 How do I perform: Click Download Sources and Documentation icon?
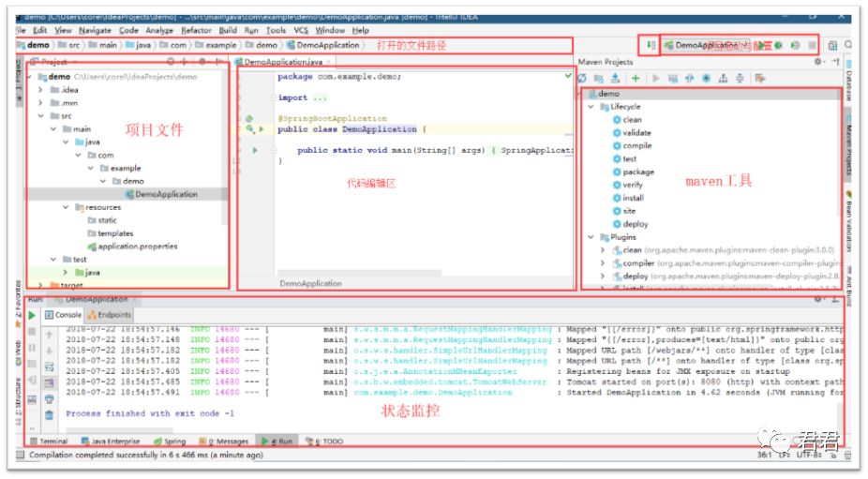615,78
